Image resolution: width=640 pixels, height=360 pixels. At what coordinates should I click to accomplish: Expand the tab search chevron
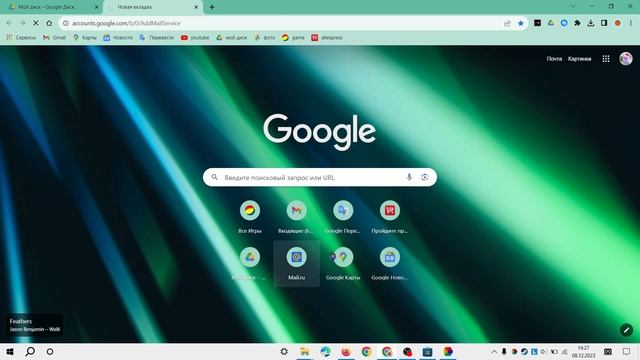(573, 7)
